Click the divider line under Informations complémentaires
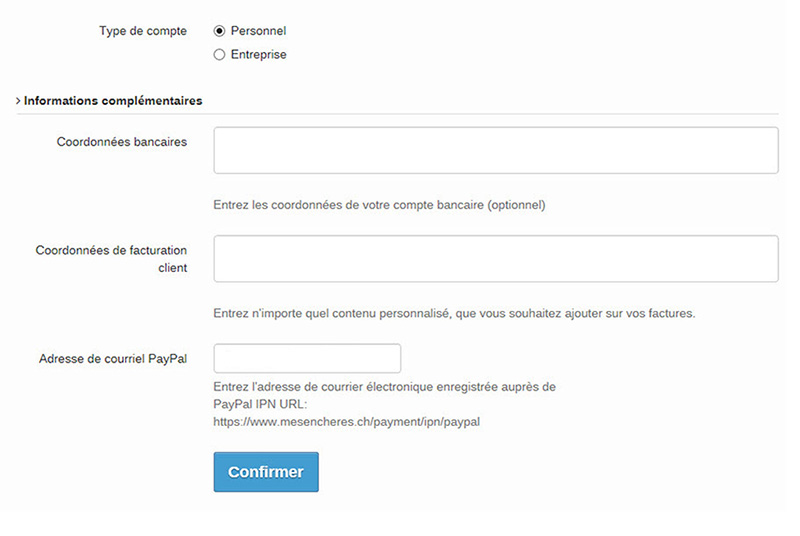The height and width of the screenshot is (536, 800). coord(397,114)
